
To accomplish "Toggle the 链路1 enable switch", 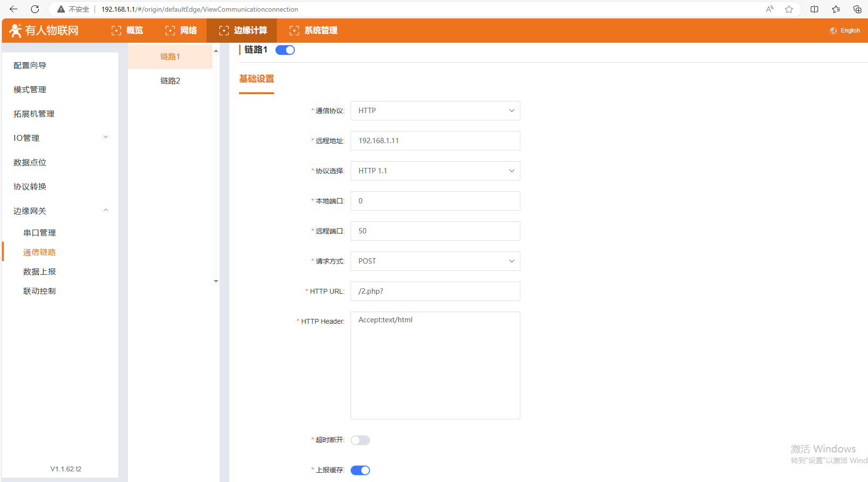I will coord(285,50).
